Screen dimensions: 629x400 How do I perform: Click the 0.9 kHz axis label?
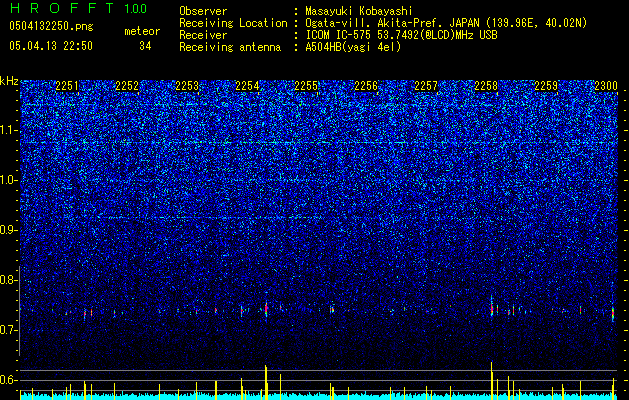(x=9, y=230)
